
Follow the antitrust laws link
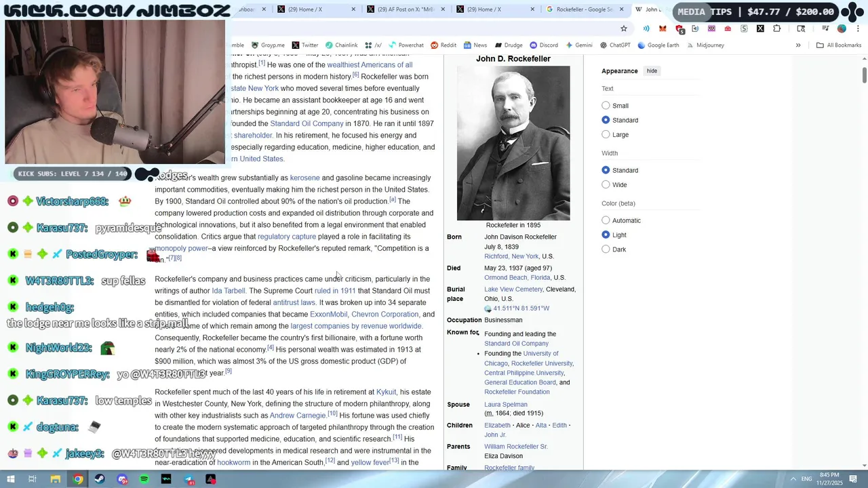(x=294, y=302)
